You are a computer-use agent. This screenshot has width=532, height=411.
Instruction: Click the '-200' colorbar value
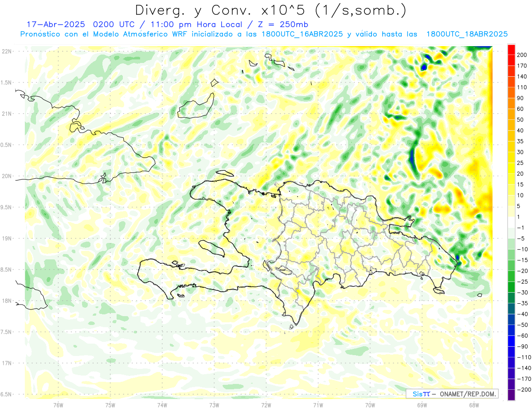(524, 389)
